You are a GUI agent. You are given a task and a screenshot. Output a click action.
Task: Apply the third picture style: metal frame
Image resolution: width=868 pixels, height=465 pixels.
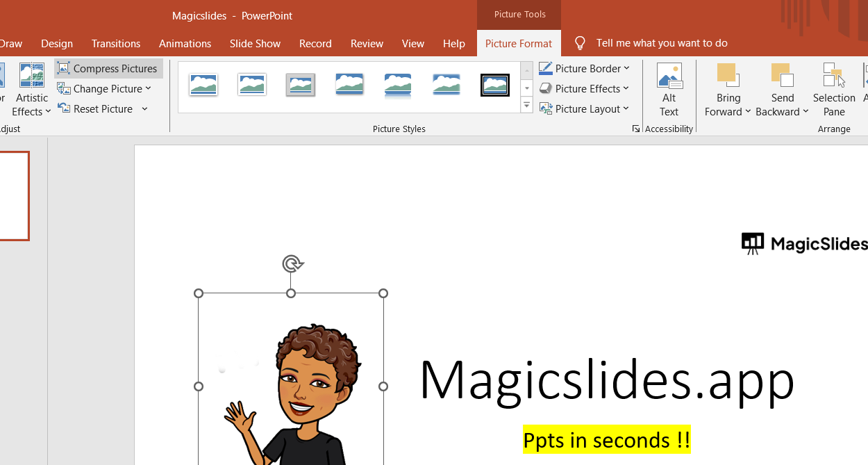tap(301, 85)
